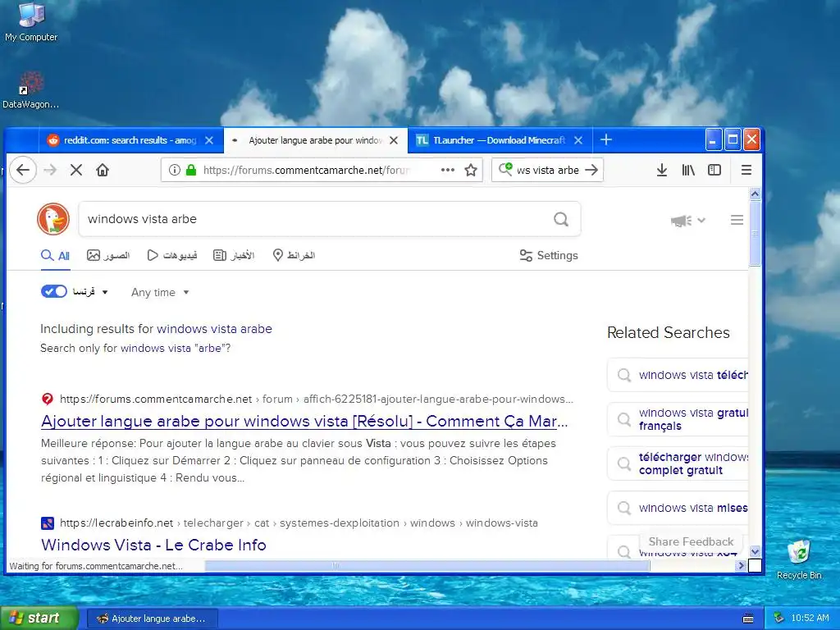
Task: Close the Ajouter langue arabe tab
Action: point(394,140)
